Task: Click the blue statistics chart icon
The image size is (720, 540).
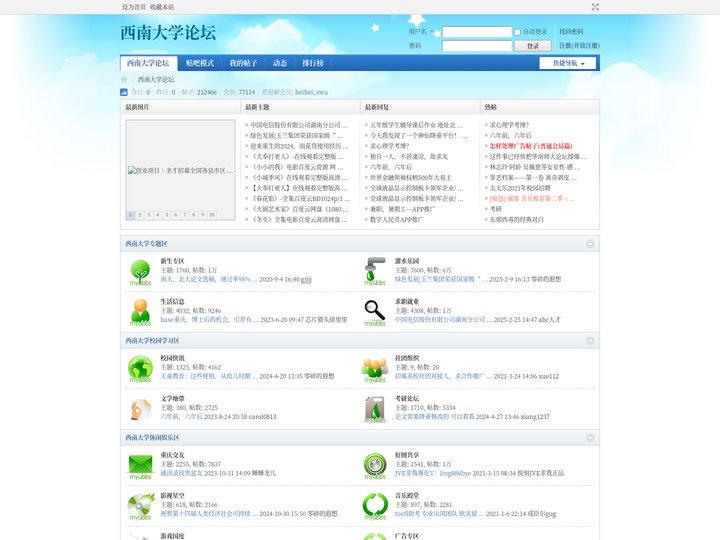Action: [124, 92]
